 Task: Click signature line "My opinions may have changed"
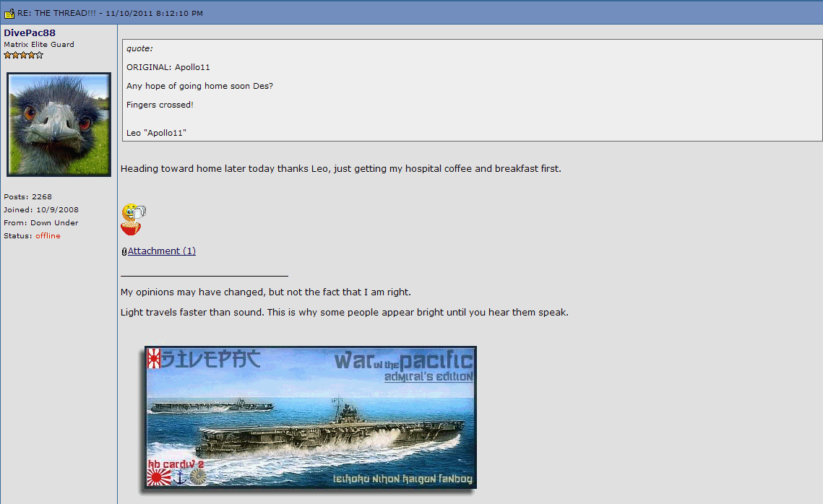192,292
